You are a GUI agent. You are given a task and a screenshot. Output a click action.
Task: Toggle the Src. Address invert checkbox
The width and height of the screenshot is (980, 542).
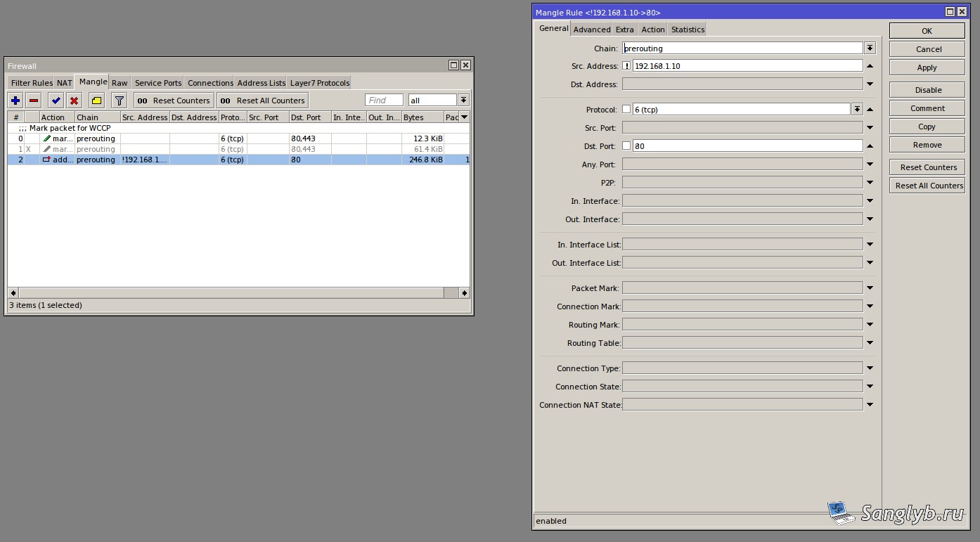626,65
